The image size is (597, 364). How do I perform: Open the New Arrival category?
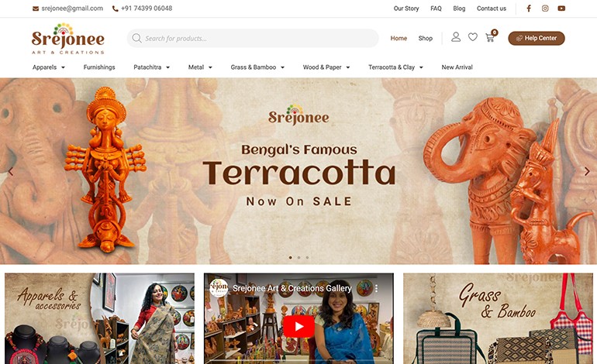tap(457, 67)
